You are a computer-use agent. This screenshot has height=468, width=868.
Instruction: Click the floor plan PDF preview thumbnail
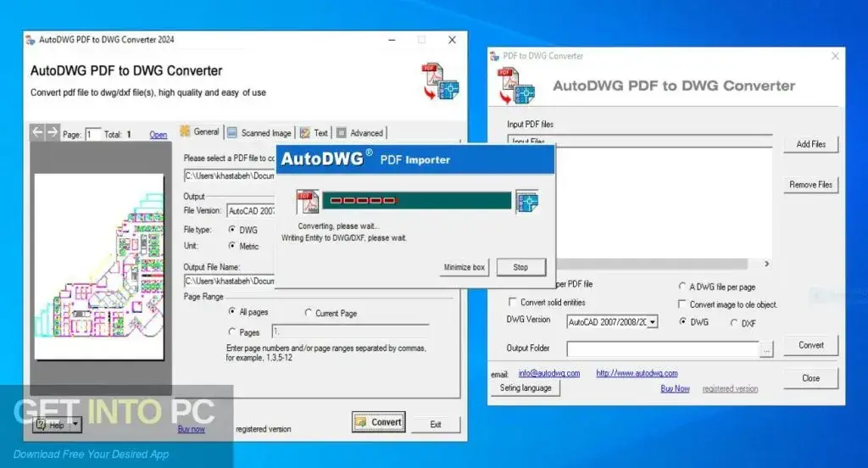(99, 266)
